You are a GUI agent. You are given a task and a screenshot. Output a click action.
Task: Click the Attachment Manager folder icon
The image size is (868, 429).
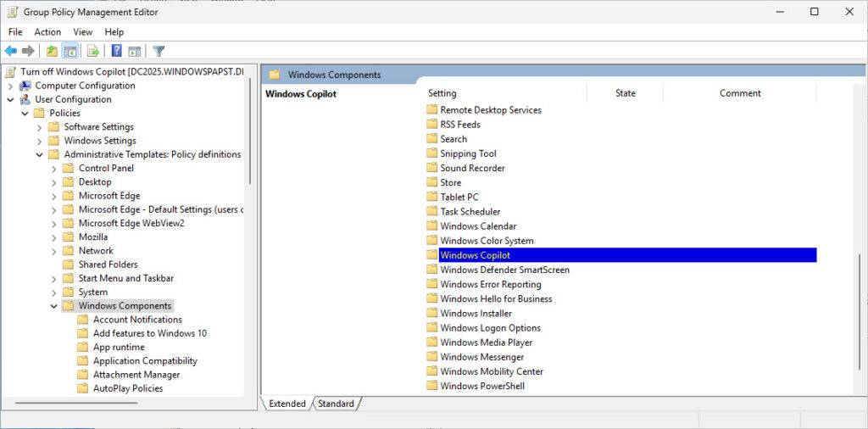click(x=82, y=375)
